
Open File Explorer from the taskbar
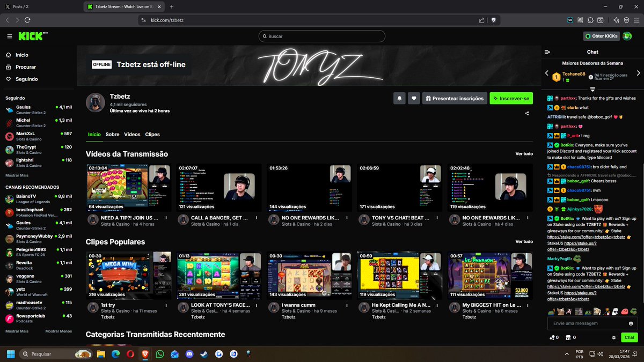tap(100, 354)
